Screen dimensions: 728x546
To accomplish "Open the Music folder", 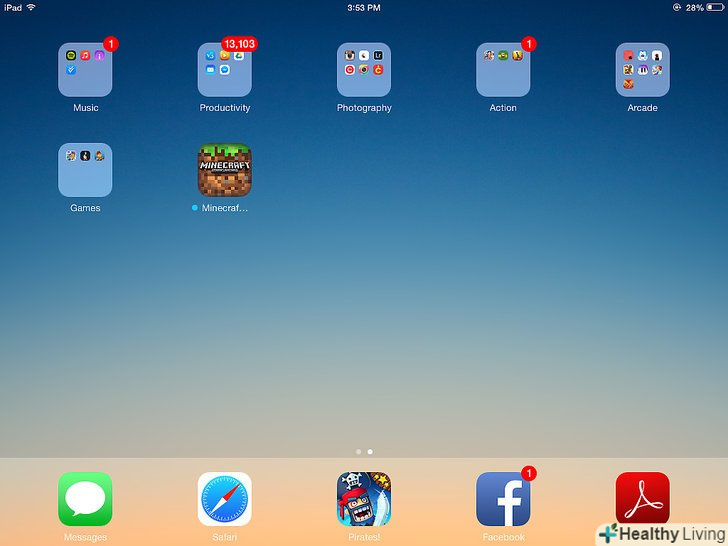I will (85, 70).
